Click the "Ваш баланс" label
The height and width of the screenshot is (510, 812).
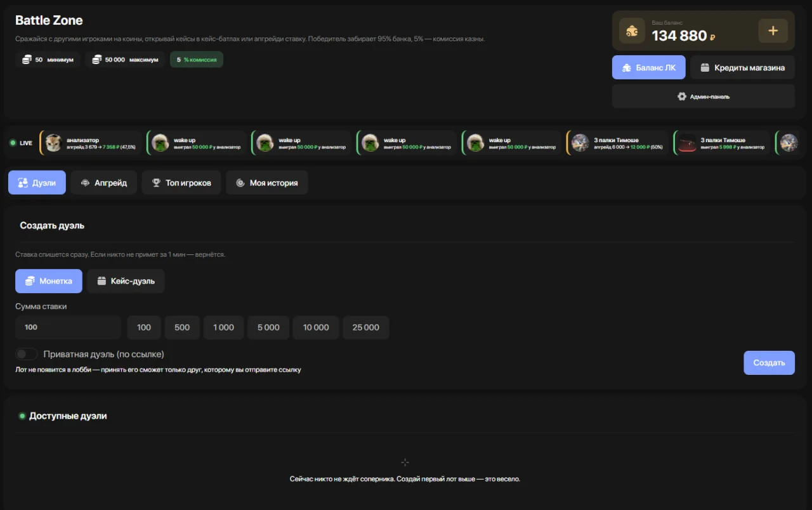[667, 23]
